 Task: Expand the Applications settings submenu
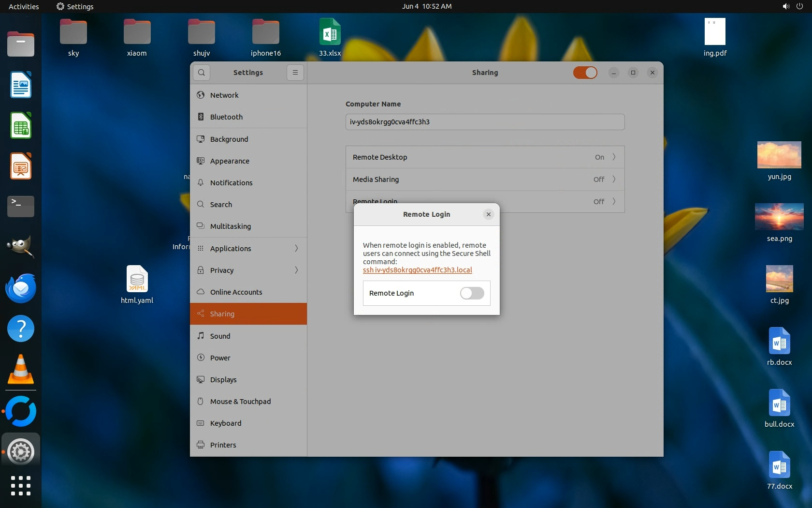[248, 249]
